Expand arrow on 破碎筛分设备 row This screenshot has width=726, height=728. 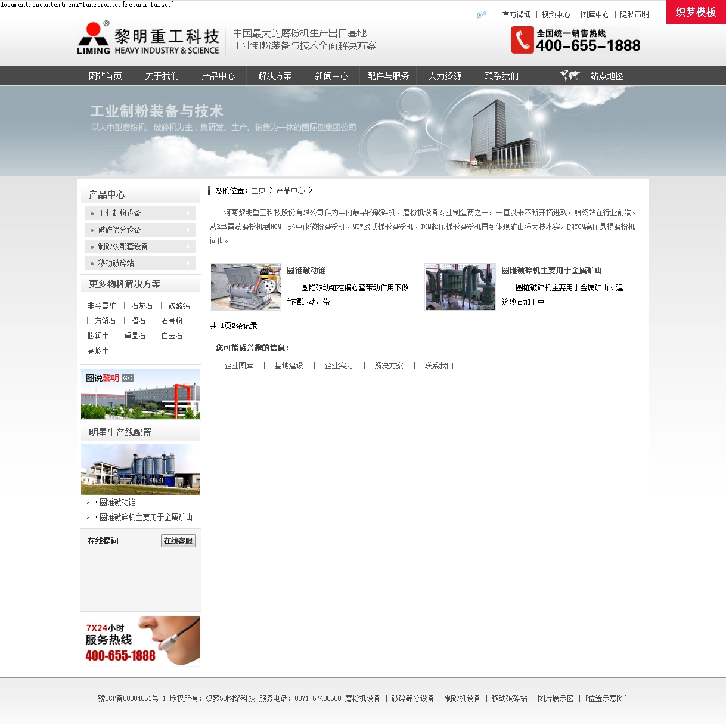(188, 230)
